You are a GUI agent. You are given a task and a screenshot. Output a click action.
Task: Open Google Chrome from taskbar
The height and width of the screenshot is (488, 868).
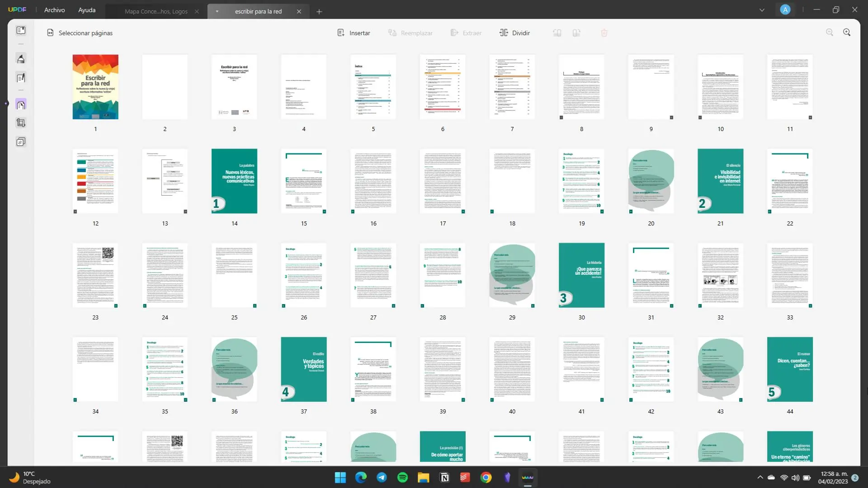coord(486,477)
